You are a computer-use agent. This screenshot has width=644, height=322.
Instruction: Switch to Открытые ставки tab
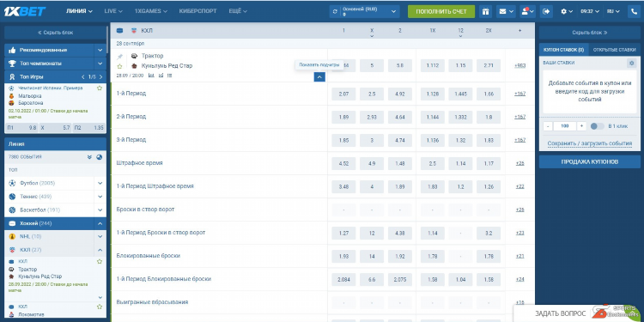point(614,50)
